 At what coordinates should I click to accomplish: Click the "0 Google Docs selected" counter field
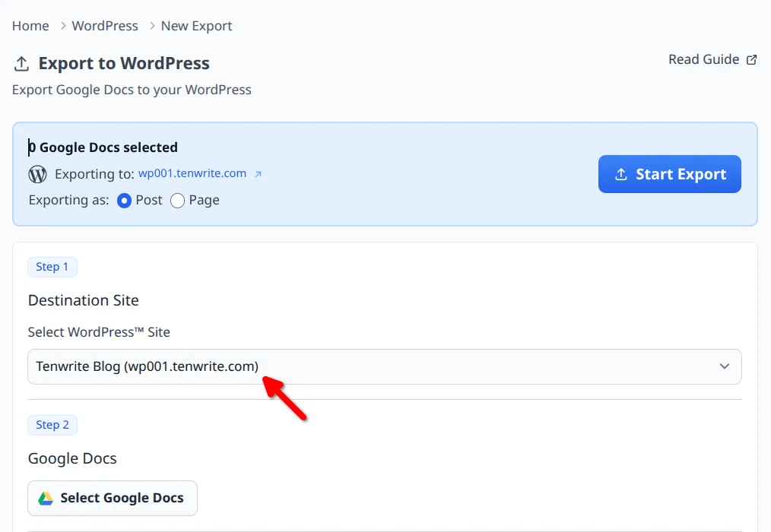click(x=103, y=147)
